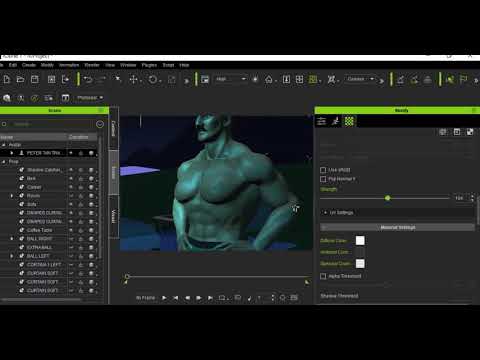Click the green highlighted tool icon near the flag
The image size is (480, 360).
(x=450, y=79)
